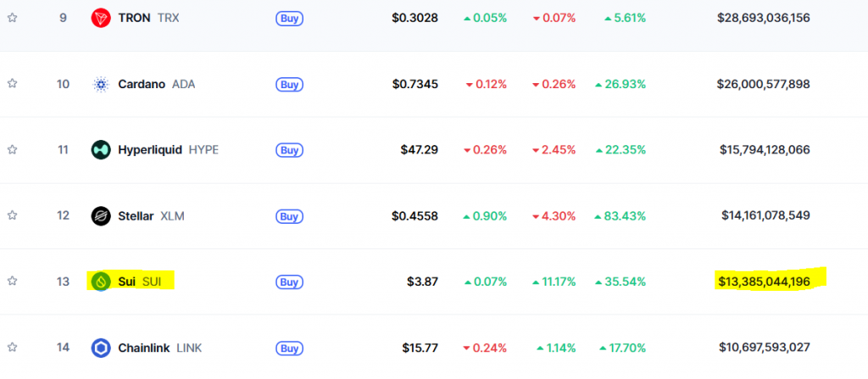Favorite Sui with the star icon
The height and width of the screenshot is (379, 868).
pos(12,281)
